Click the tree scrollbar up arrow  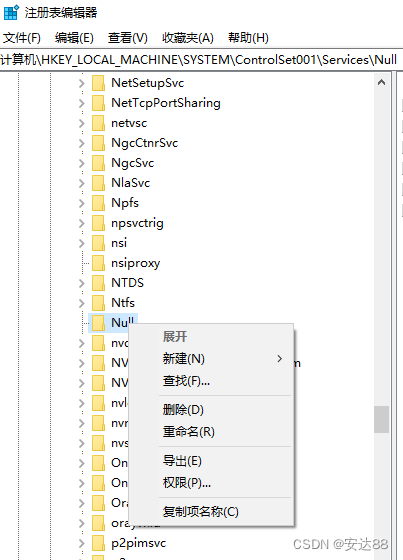coord(382,82)
